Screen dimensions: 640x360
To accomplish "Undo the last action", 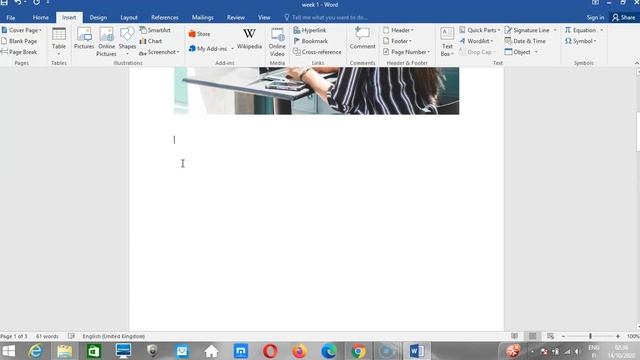I will click(x=18, y=3).
